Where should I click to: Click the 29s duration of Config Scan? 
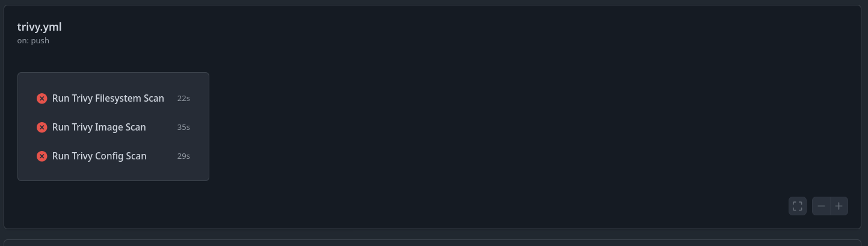(x=183, y=156)
